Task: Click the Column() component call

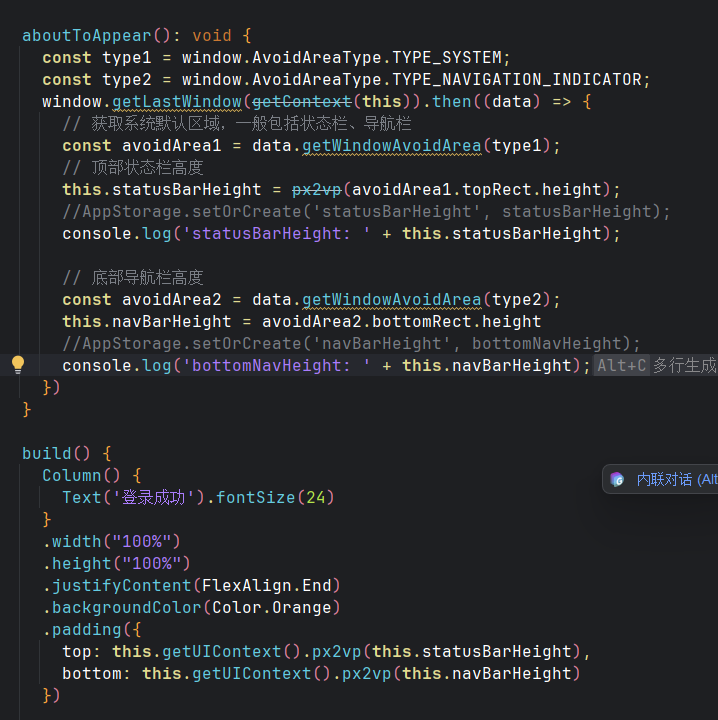Action: (x=81, y=476)
